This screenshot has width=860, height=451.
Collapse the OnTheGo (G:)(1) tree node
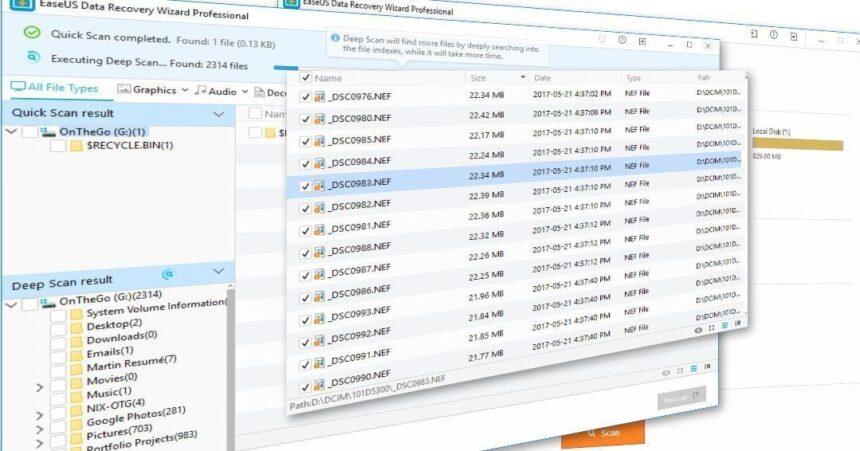[12, 132]
